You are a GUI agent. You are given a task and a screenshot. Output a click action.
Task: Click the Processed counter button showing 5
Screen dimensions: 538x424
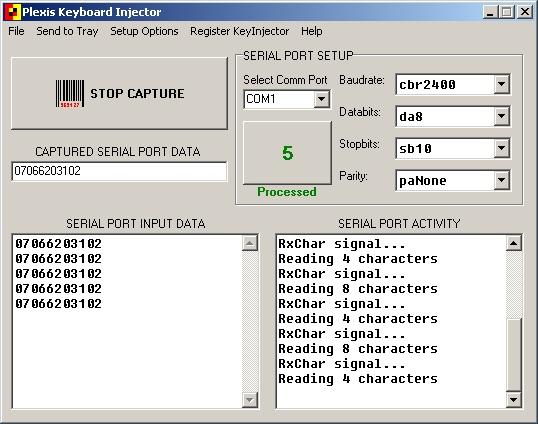point(287,153)
